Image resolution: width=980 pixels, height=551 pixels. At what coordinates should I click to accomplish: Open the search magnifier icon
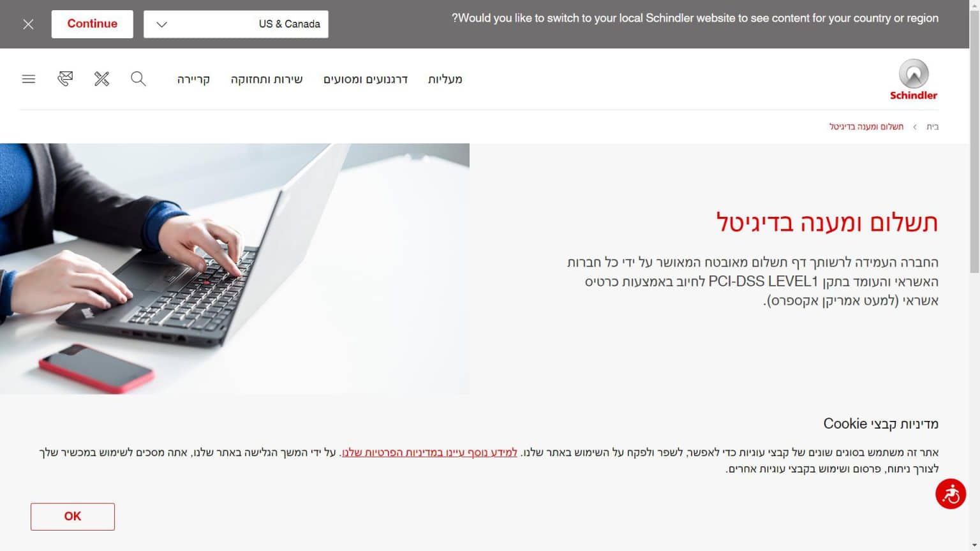tap(138, 79)
